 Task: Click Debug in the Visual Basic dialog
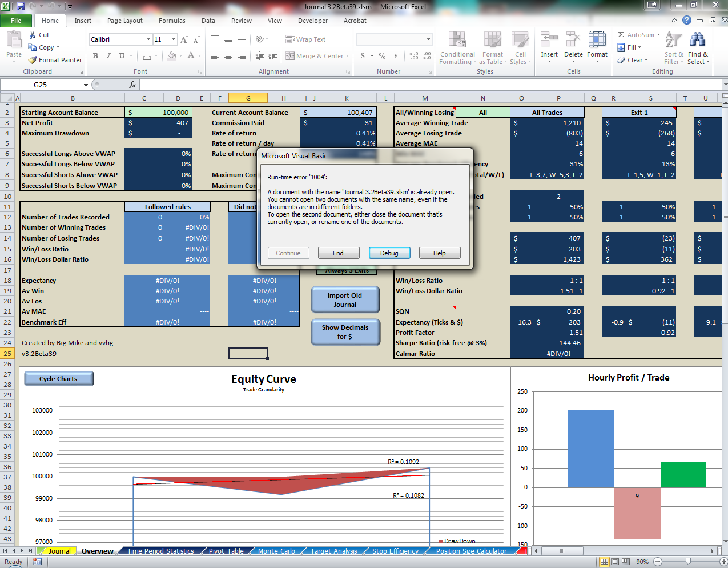389,253
